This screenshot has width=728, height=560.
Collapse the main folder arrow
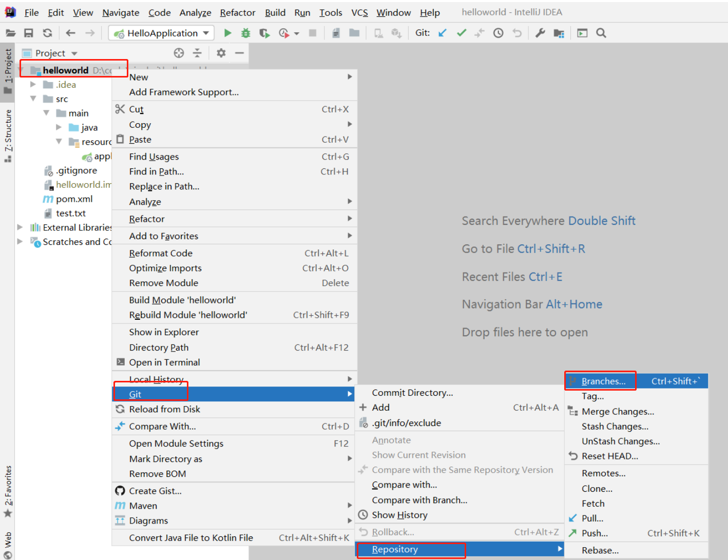point(46,113)
